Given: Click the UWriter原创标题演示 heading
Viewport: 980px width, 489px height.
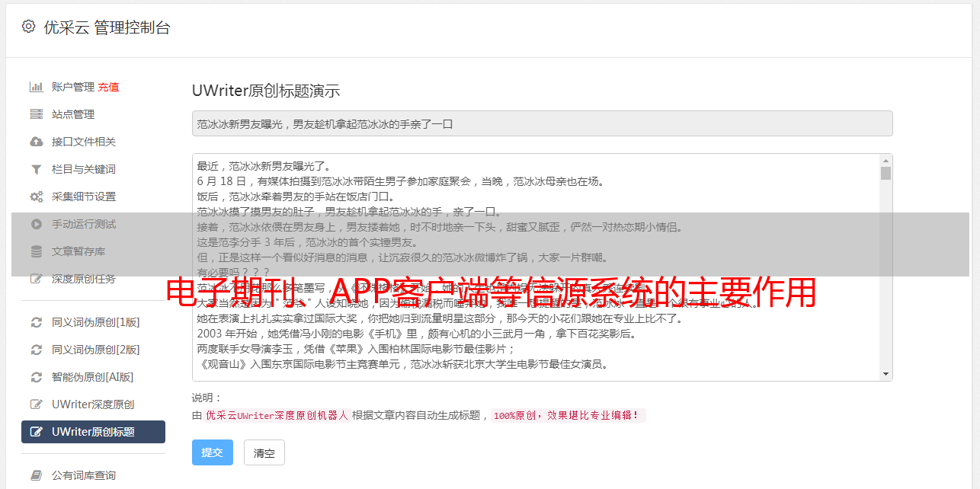Looking at the screenshot, I should 266,91.
